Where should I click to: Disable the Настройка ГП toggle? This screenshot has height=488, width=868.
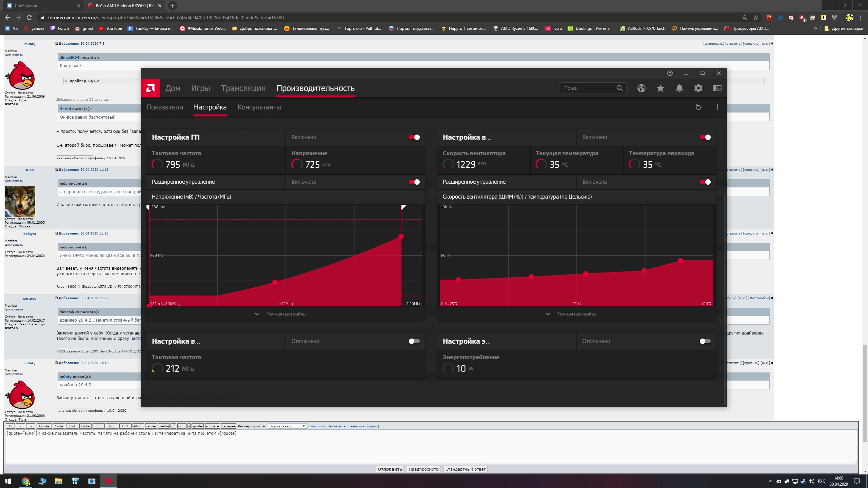[x=414, y=137]
